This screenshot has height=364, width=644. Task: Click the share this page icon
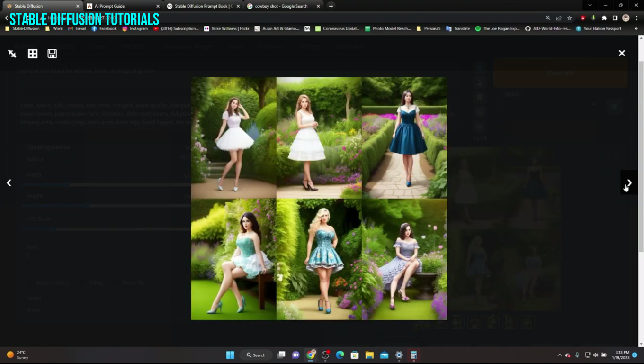point(559,18)
